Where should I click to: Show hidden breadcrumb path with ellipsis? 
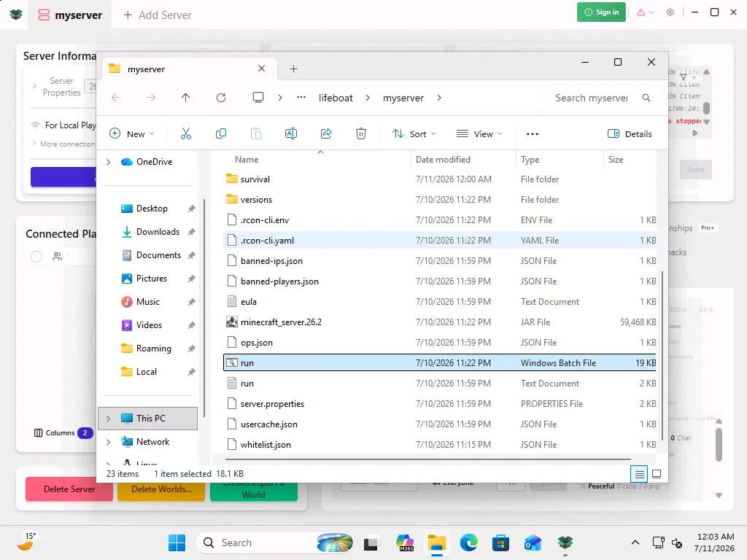[301, 98]
